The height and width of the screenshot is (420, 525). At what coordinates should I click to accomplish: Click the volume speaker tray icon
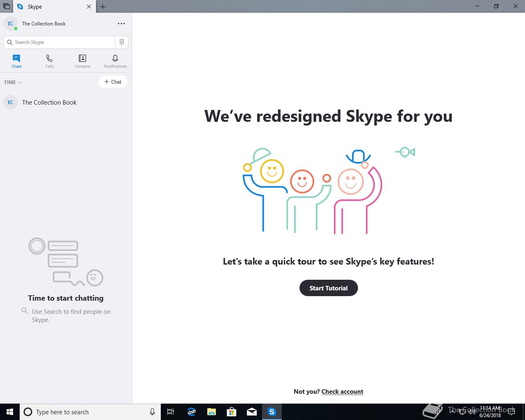pos(472,412)
